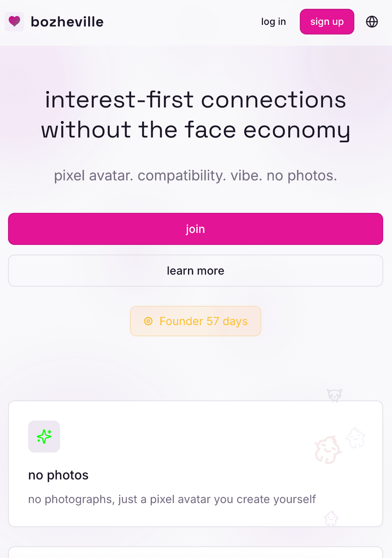Open the globe language selector
This screenshot has height=558, width=392.
372,22
